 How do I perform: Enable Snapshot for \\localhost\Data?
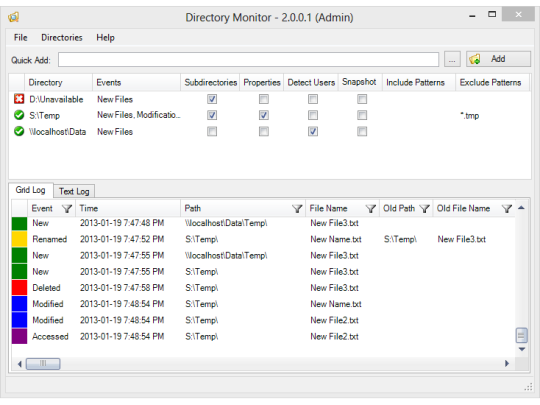[x=362, y=131]
